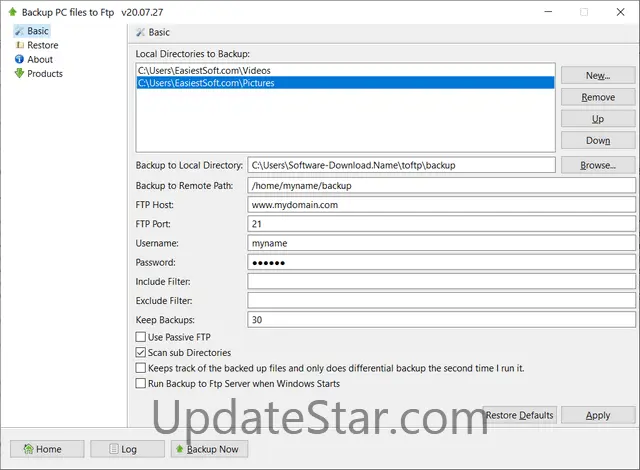Click the Remove button
The width and height of the screenshot is (640, 470).
click(598, 97)
